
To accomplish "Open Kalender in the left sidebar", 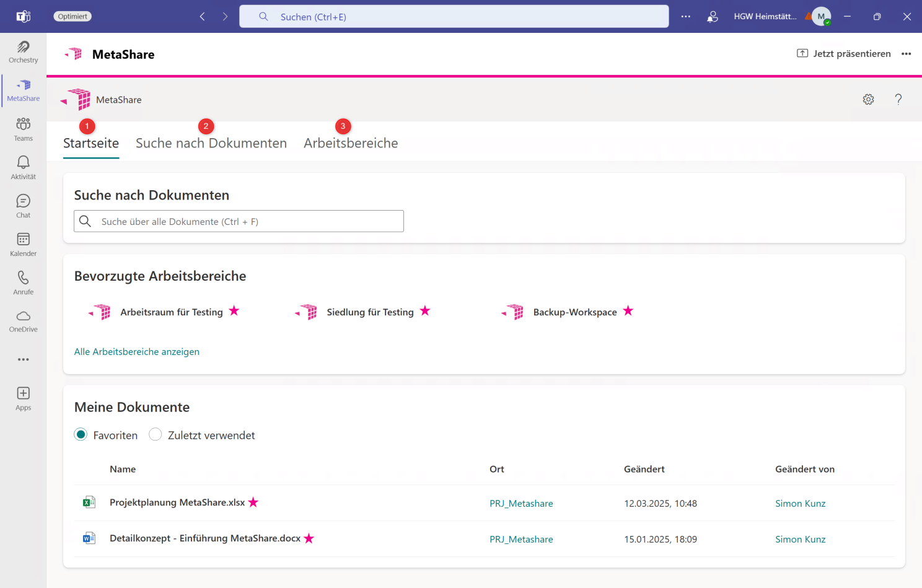I will coord(24,244).
